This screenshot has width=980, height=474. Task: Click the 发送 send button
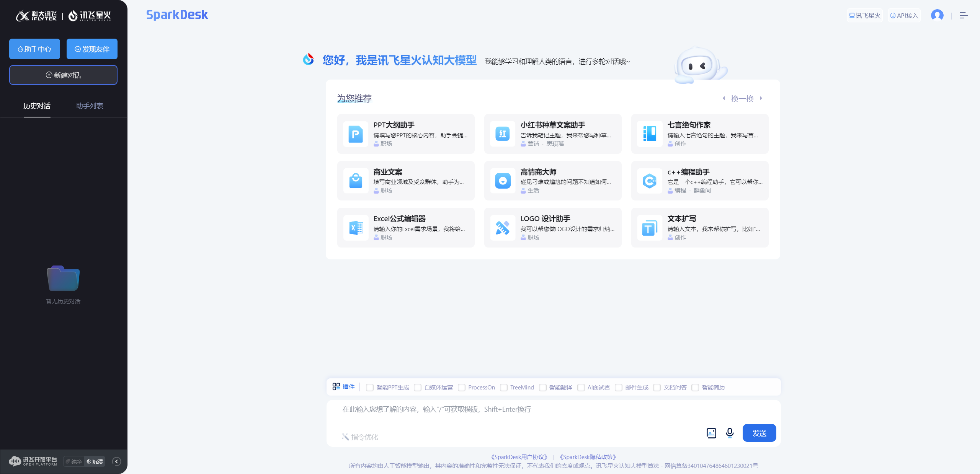click(759, 433)
